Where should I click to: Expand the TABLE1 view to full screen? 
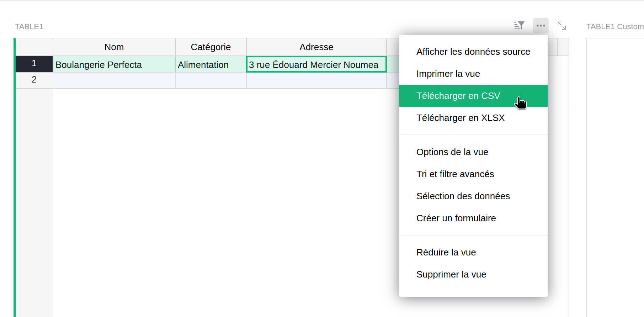pyautogui.click(x=561, y=26)
